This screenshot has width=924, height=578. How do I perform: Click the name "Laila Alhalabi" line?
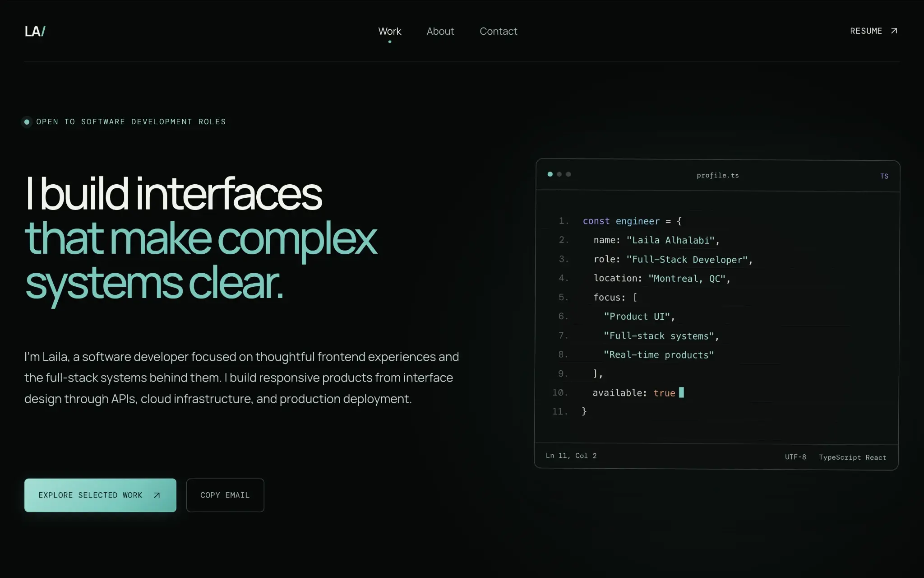coord(656,240)
